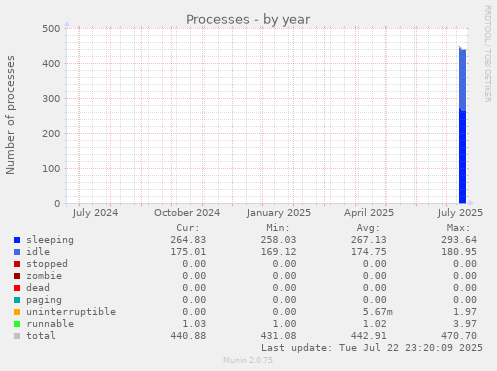The image size is (497, 371).
Task: Click the 'Munin 2.0.75' footer text
Action: tap(248, 360)
